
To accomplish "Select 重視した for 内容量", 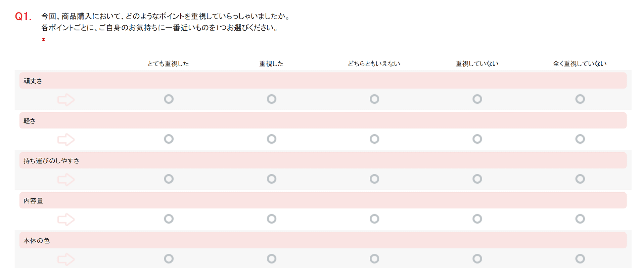I will tap(272, 219).
